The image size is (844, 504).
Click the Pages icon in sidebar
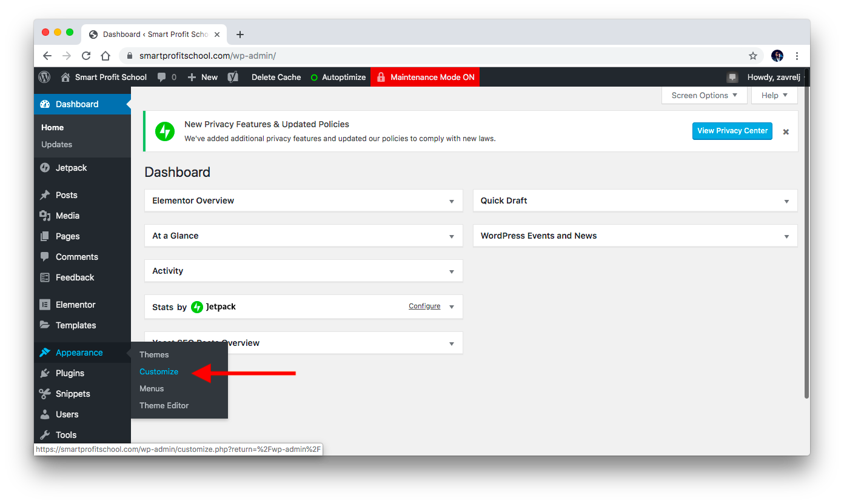click(x=45, y=236)
